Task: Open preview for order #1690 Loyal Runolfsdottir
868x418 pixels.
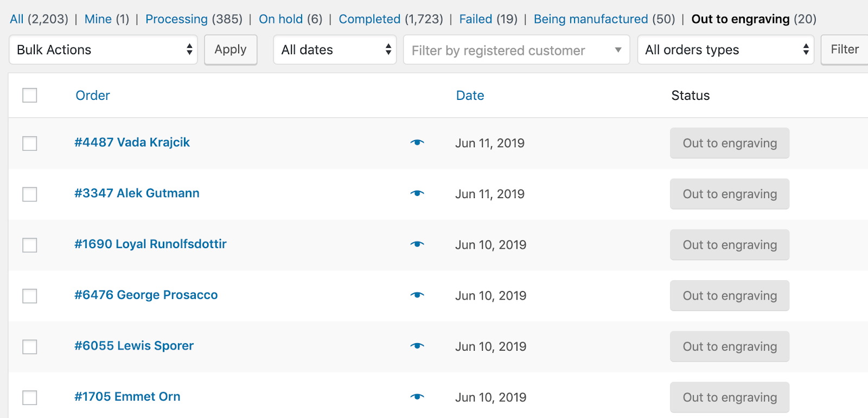Action: (417, 244)
